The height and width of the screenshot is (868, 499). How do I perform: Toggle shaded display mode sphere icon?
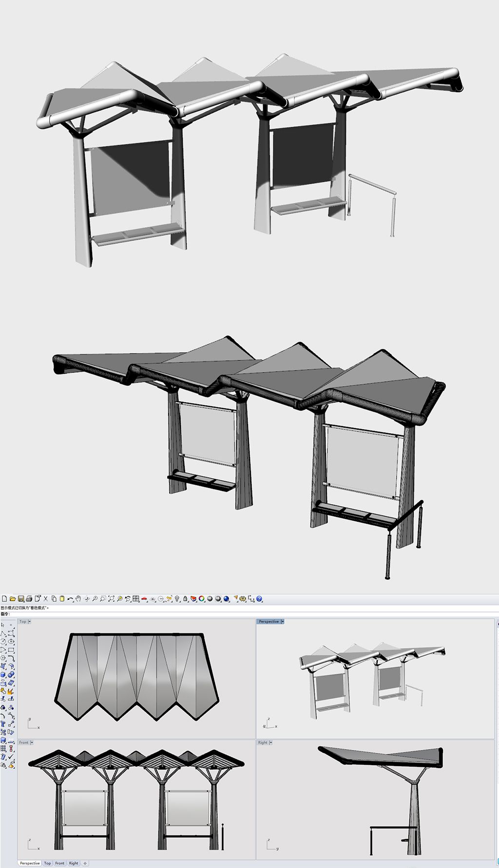click(210, 598)
